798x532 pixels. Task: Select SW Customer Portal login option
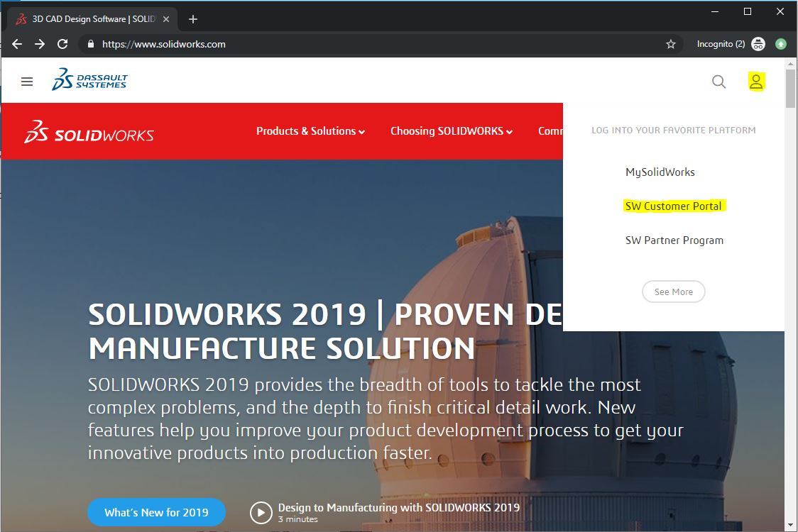(673, 206)
